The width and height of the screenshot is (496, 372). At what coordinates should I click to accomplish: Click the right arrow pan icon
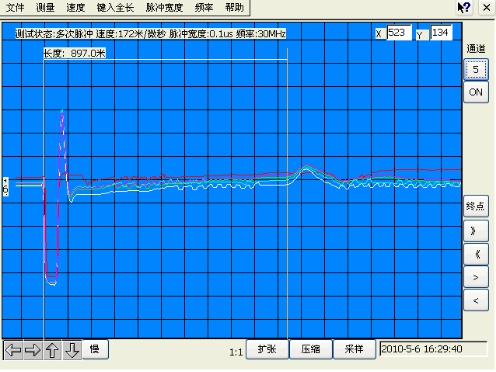[x=33, y=350]
